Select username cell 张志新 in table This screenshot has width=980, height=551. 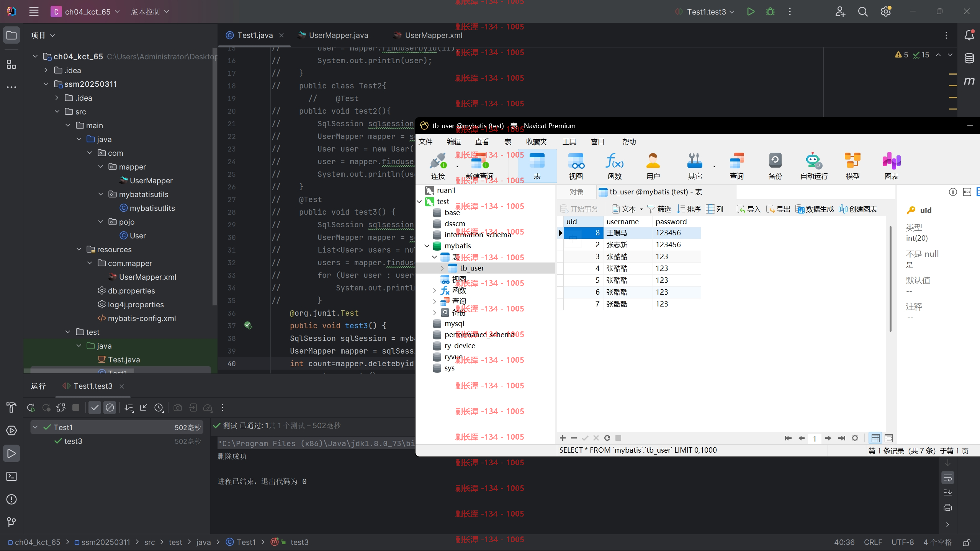click(x=628, y=245)
